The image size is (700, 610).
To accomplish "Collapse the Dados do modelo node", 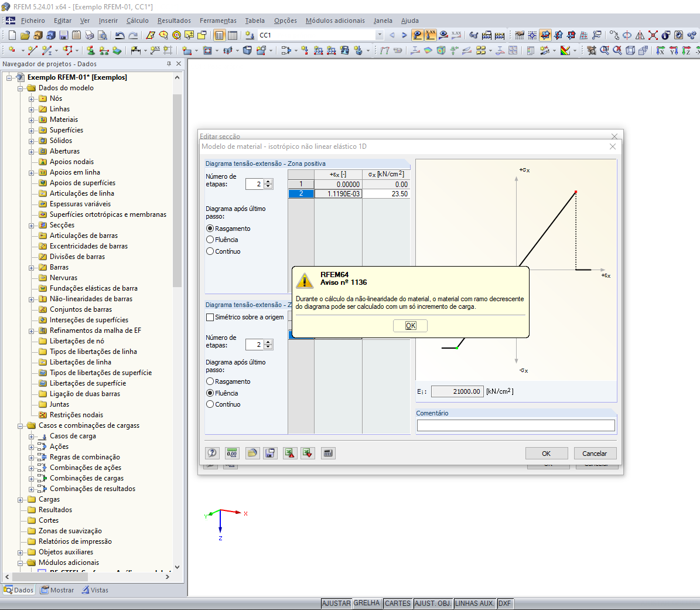I will coord(20,88).
